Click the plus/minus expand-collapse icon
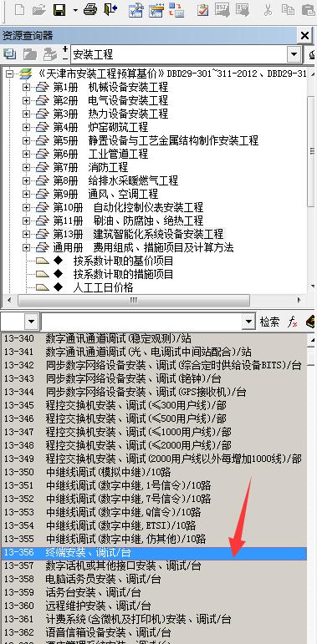The height and width of the screenshot is (644, 317). click(x=65, y=53)
